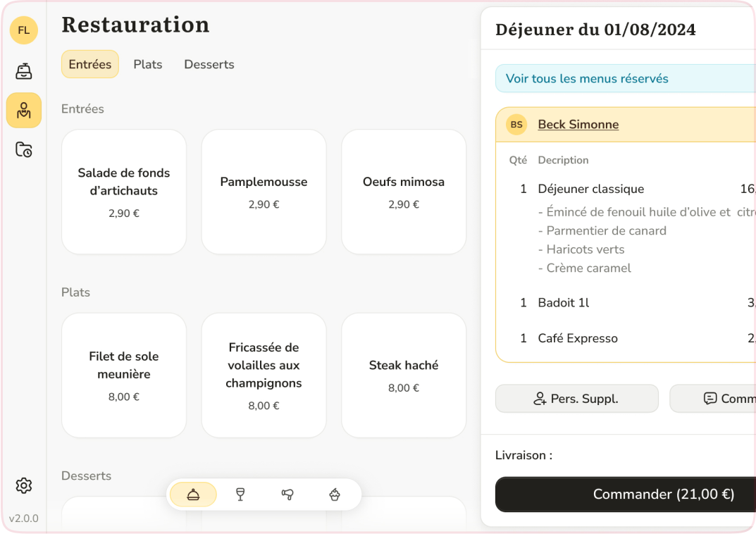
Task: Switch to drinks with the wine glass icon
Action: pos(240,495)
